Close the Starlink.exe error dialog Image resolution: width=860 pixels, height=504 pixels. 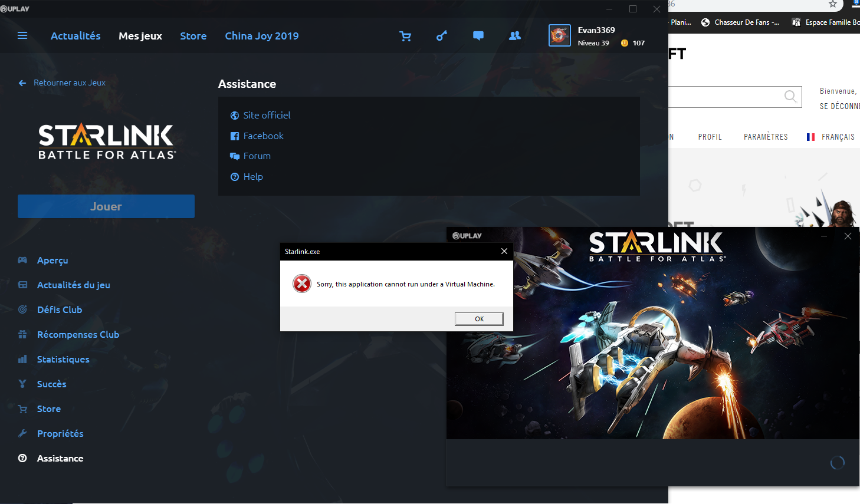coord(504,251)
